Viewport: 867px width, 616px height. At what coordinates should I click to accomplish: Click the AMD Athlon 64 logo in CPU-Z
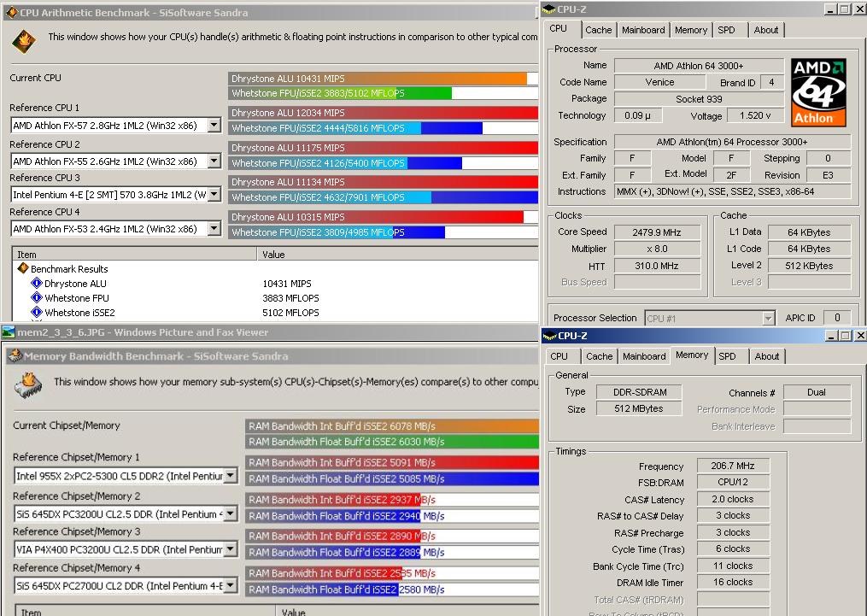coord(818,92)
